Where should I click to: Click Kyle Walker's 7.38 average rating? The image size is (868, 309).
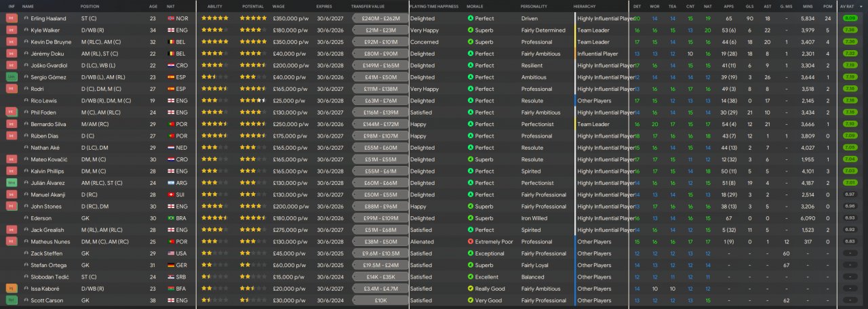click(850, 30)
